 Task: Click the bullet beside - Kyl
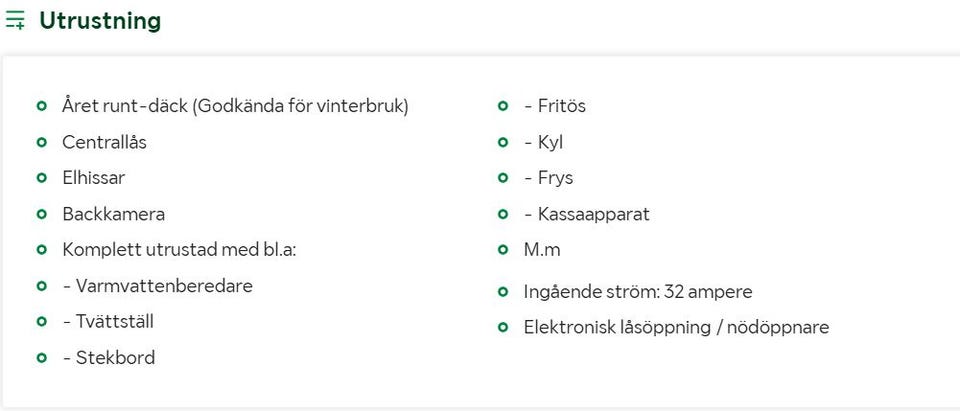503,143
